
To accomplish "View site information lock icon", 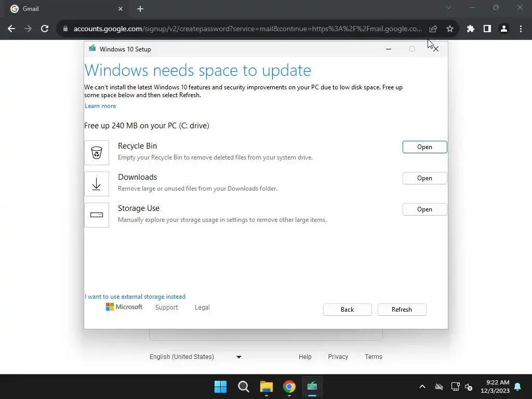I will tap(65, 29).
